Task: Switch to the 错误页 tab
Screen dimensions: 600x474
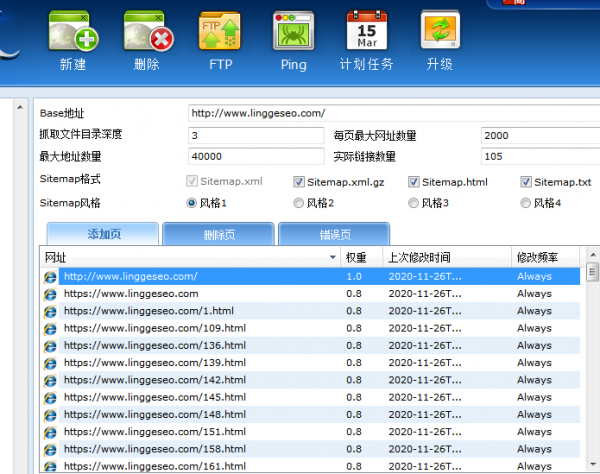Action: [x=334, y=235]
